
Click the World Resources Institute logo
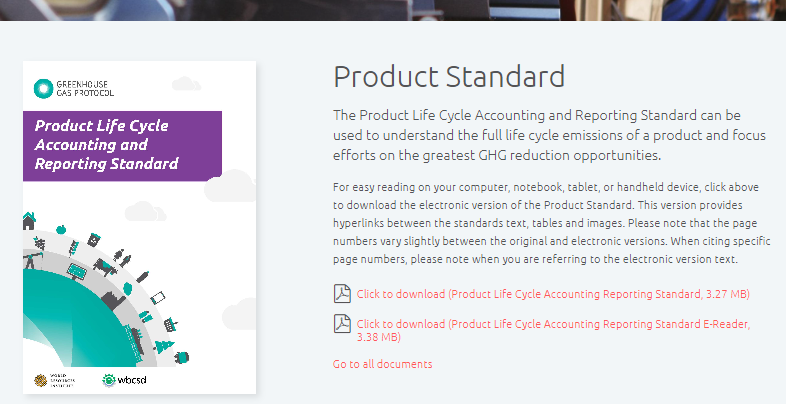click(x=41, y=380)
